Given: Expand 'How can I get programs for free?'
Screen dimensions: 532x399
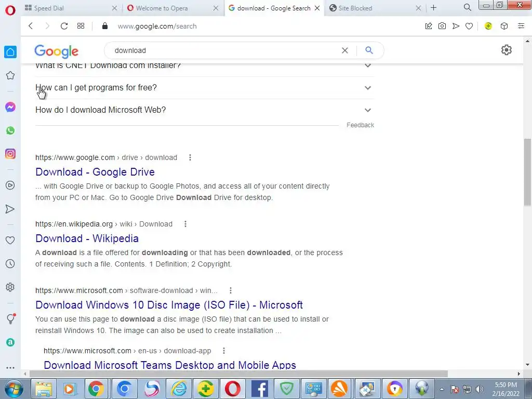Looking at the screenshot, I should click(205, 88).
